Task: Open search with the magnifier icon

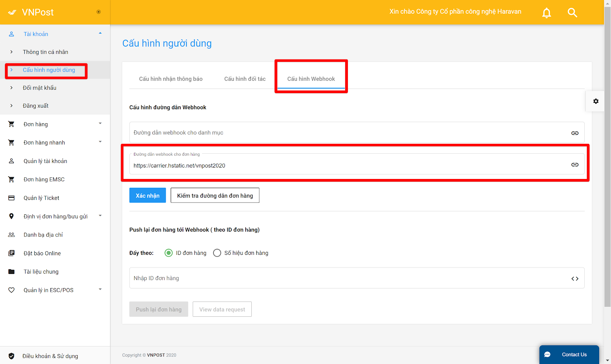Action: click(572, 13)
